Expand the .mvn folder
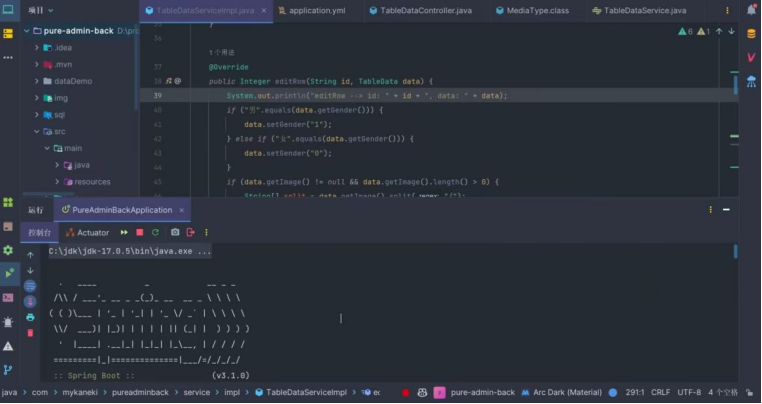 tap(36, 64)
